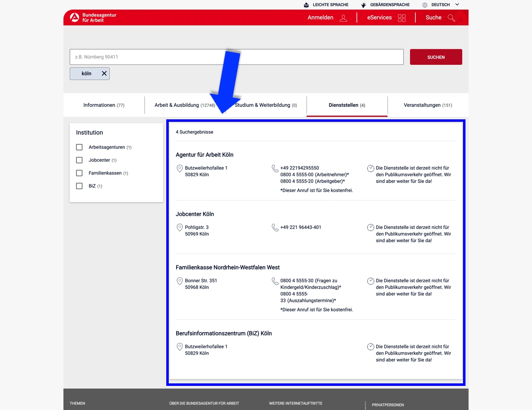The image size is (532, 410).
Task: Open the eServices grid icon
Action: [x=401, y=18]
